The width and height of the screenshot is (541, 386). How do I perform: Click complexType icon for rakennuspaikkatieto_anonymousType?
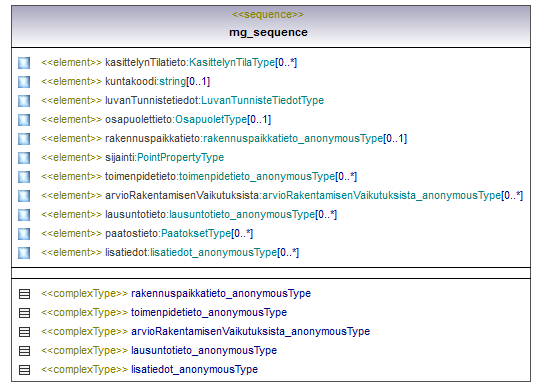coord(24,294)
